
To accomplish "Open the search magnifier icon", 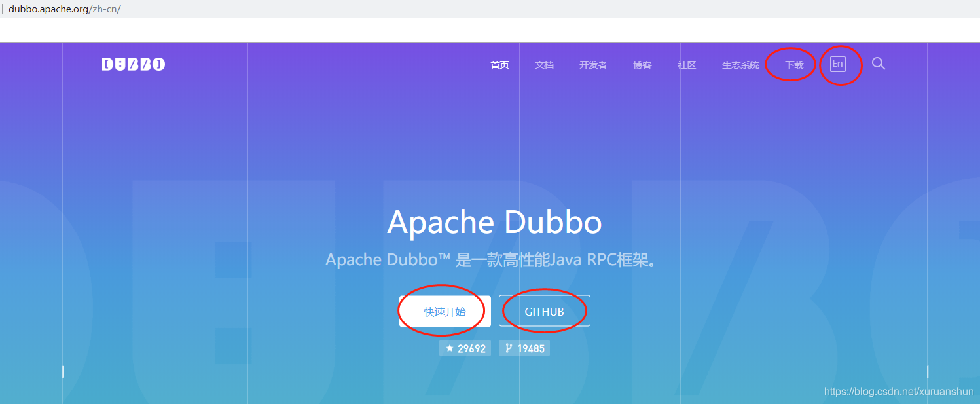I will tap(879, 64).
